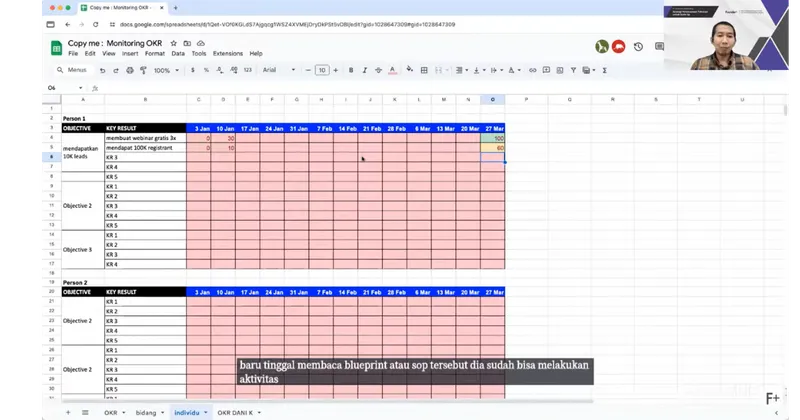
Task: Open the Edit menu
Action: tap(90, 54)
